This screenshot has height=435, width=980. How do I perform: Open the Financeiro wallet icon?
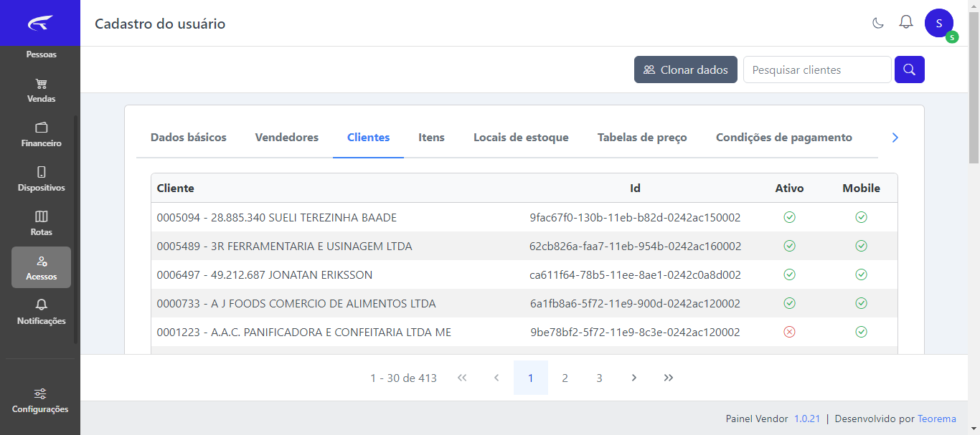coord(41,128)
